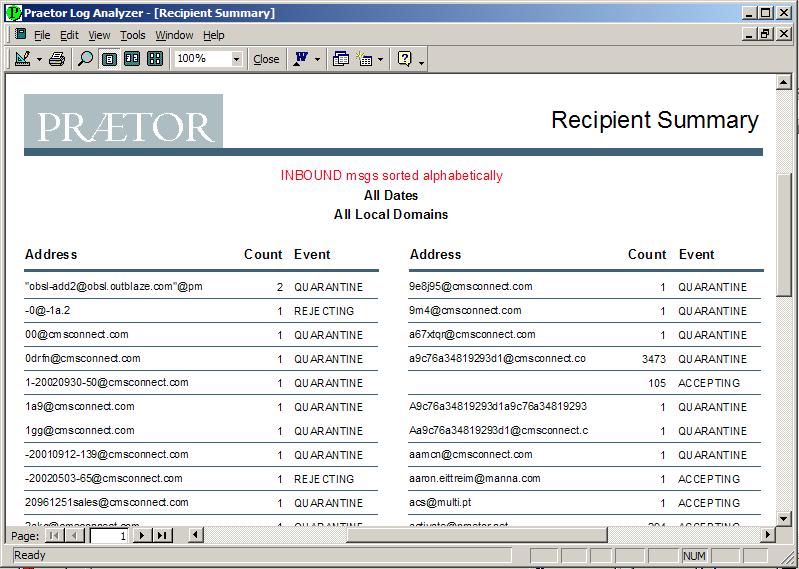
Task: Click the Praetor app icon in title bar
Action: point(14,13)
